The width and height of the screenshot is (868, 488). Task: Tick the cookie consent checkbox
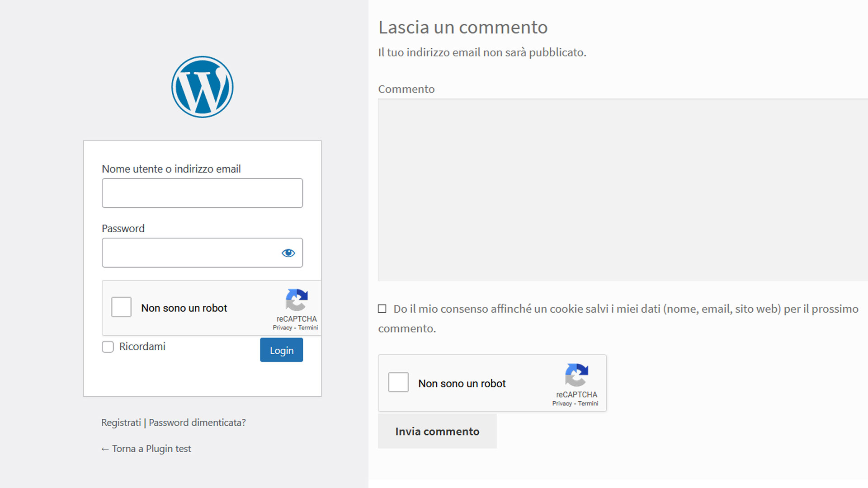coord(382,309)
